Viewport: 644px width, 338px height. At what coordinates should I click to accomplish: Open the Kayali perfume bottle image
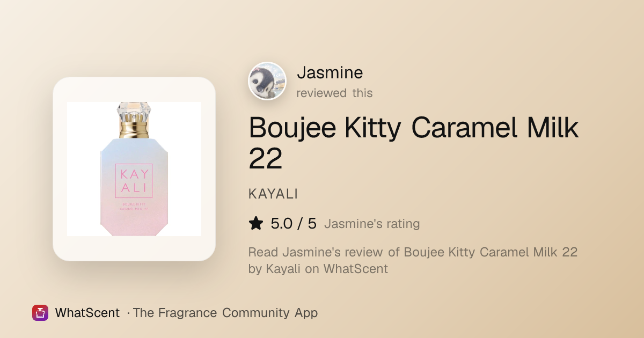(134, 169)
